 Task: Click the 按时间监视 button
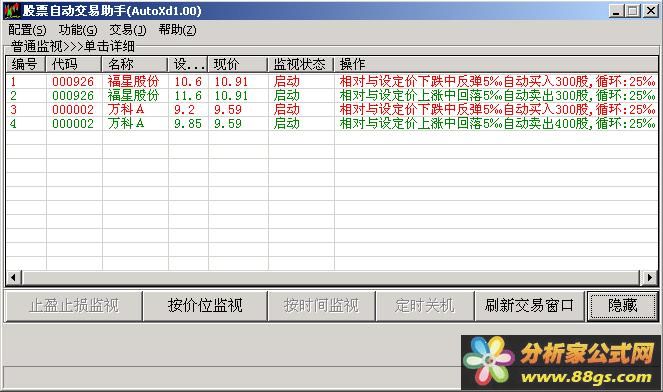click(321, 305)
